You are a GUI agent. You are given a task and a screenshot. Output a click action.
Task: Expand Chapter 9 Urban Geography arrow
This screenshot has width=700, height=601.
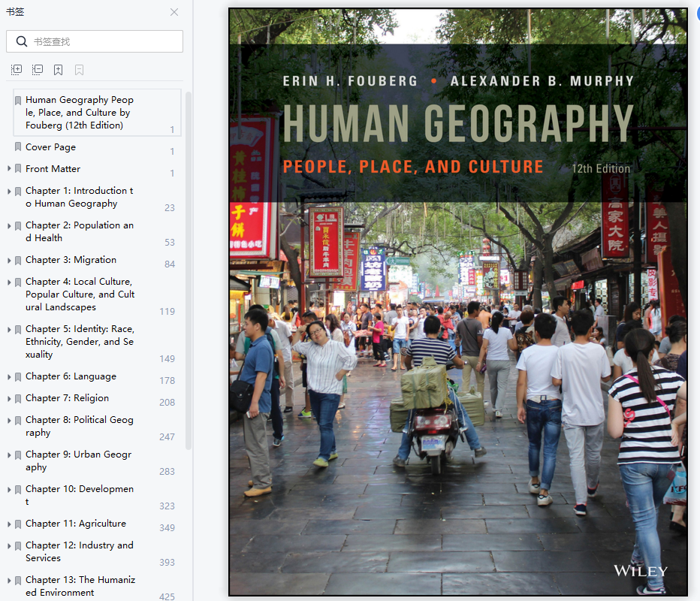9,455
